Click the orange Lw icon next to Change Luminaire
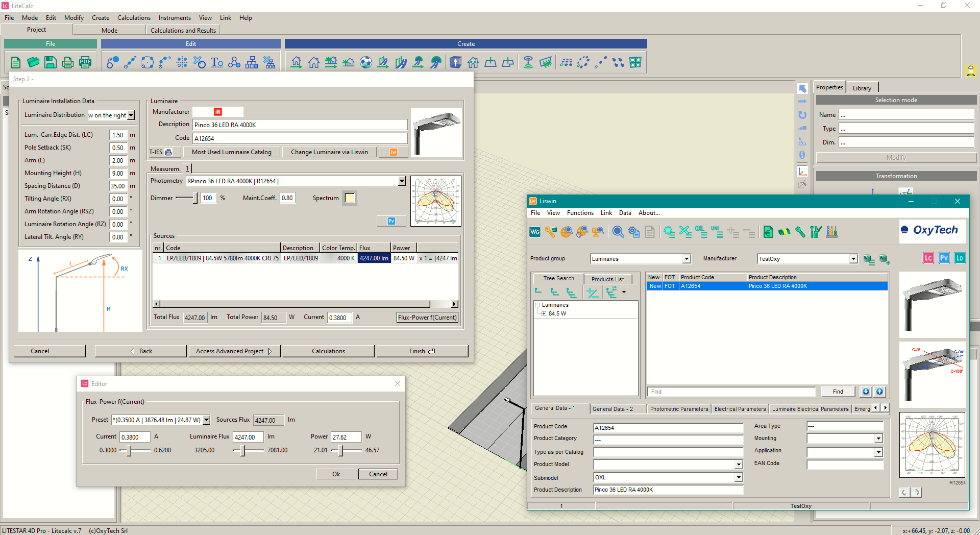 click(394, 152)
